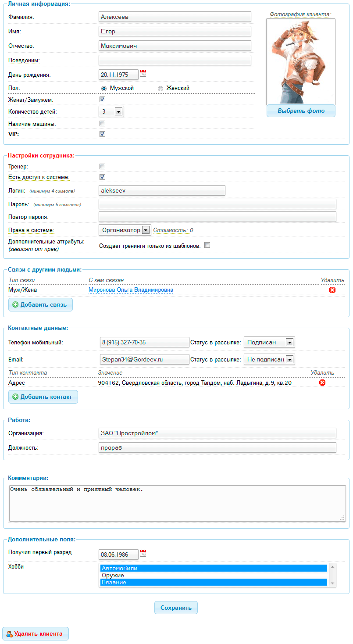Image resolution: width=353 pixels, height=644 pixels.
Task: Click the Добавить связь button
Action: point(40,304)
